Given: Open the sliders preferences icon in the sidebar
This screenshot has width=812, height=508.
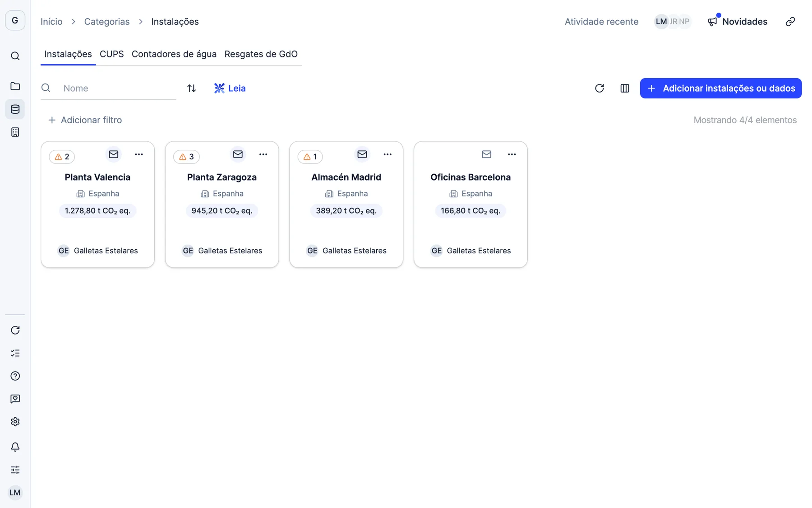Looking at the screenshot, I should 15,470.
